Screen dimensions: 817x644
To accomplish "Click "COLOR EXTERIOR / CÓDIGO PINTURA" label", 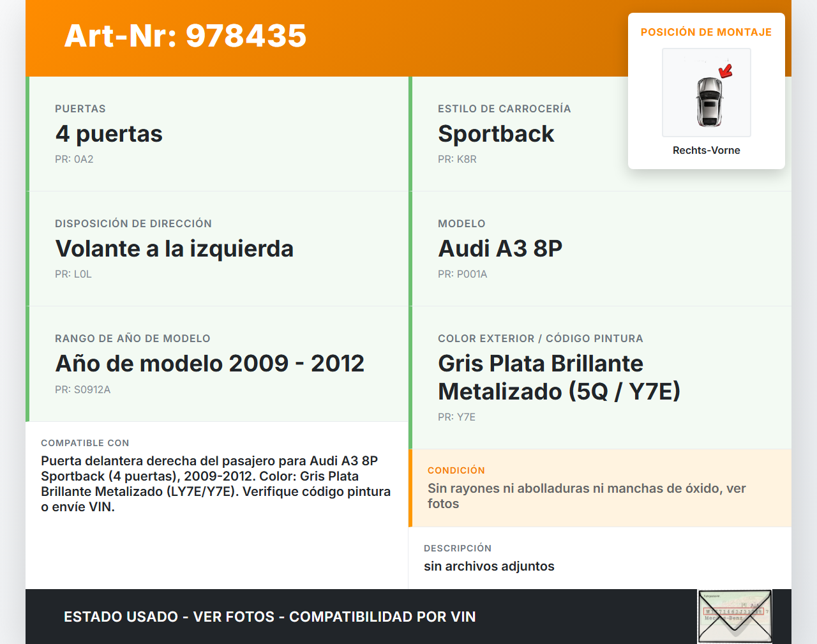I will [x=541, y=338].
